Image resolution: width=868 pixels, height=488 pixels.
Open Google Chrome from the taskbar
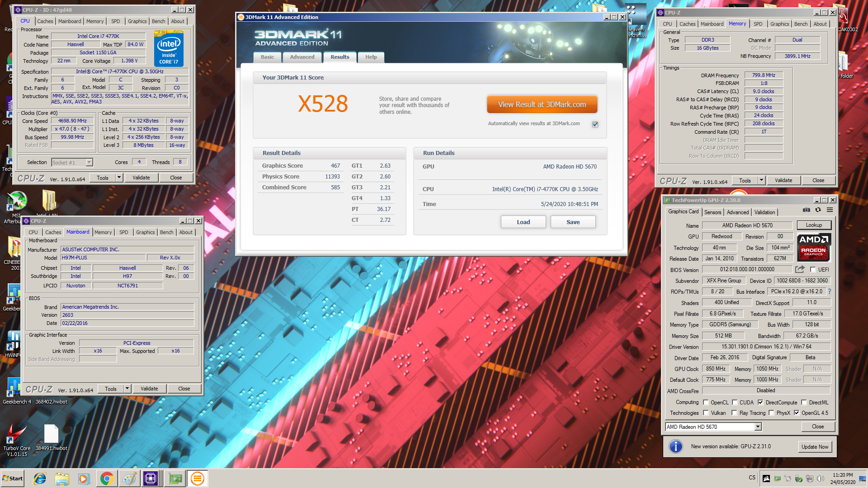coord(107,479)
